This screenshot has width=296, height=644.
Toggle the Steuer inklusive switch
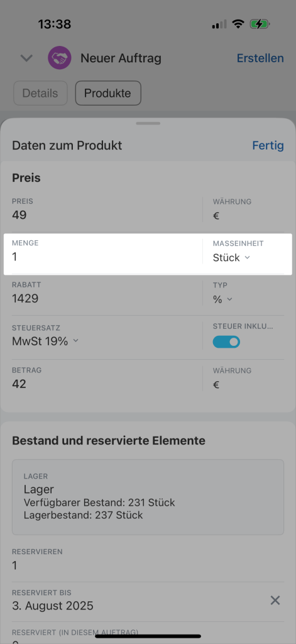coord(226,341)
